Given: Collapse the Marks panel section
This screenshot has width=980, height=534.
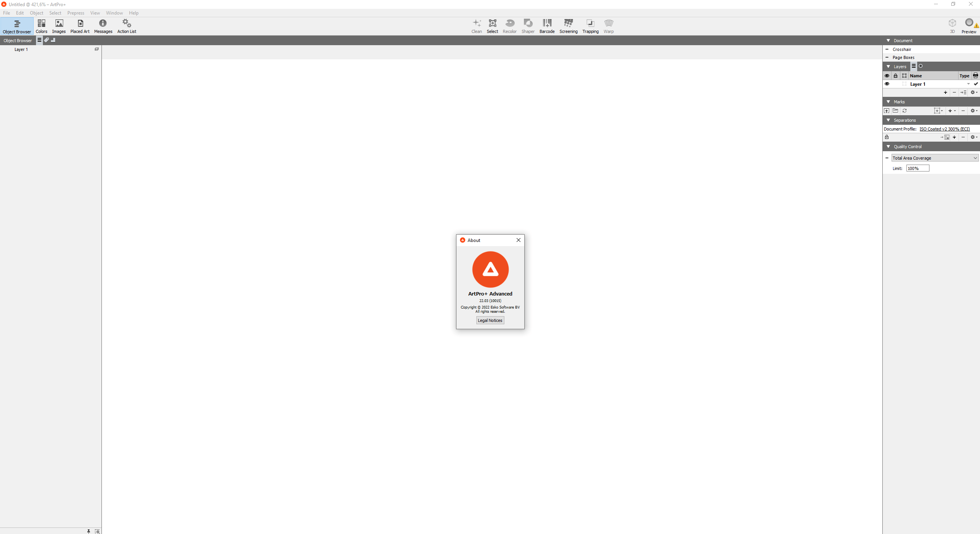Looking at the screenshot, I should coord(888,101).
